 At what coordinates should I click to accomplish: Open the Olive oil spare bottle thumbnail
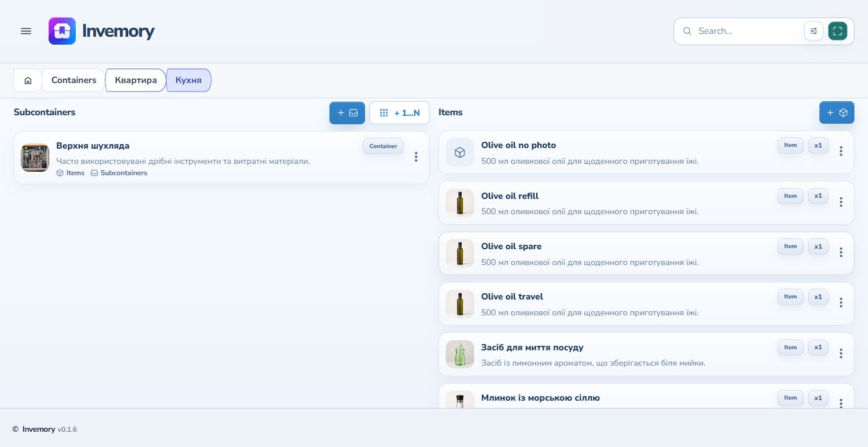pos(460,253)
